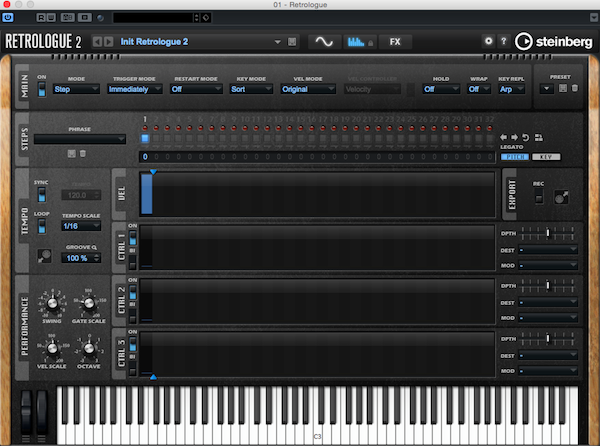Click the steinberg logo
Viewport: 600px width, 446px height.
coord(554,41)
